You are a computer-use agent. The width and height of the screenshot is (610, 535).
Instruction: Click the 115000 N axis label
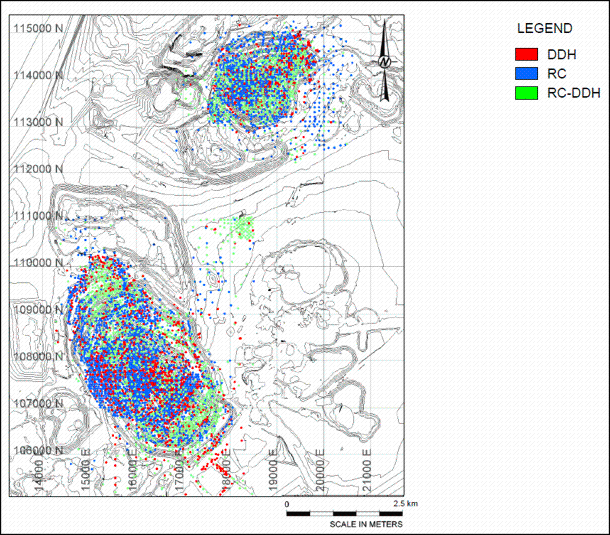point(38,28)
